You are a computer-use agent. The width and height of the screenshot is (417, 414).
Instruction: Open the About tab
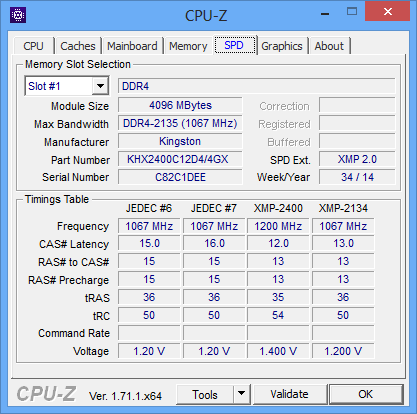(329, 46)
